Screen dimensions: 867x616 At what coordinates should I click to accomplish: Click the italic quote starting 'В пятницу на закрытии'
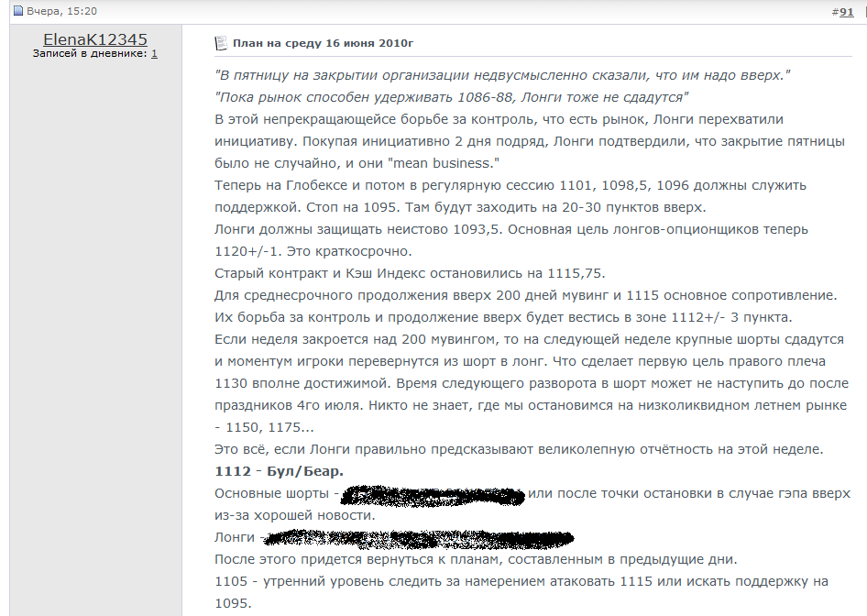coord(502,75)
